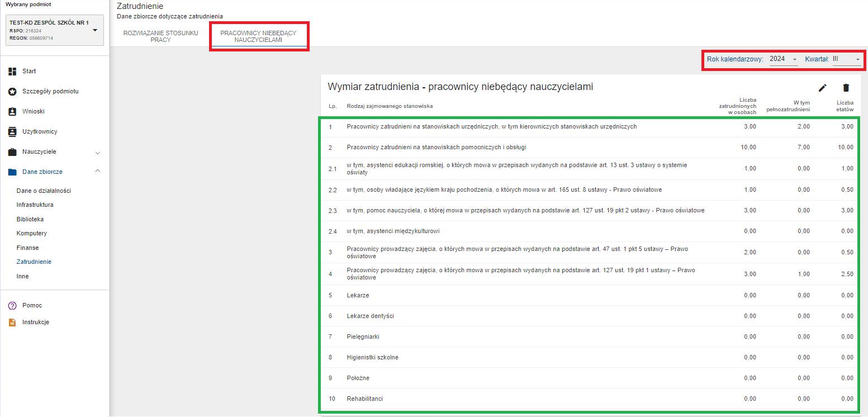Go to Infrastruktura in sidebar
The height and width of the screenshot is (417, 868).
point(35,205)
